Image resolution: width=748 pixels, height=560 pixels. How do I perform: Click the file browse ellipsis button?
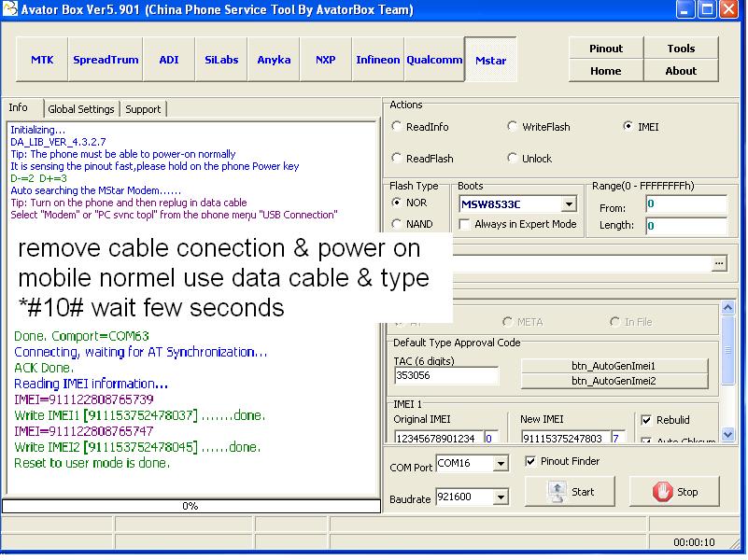(719, 263)
